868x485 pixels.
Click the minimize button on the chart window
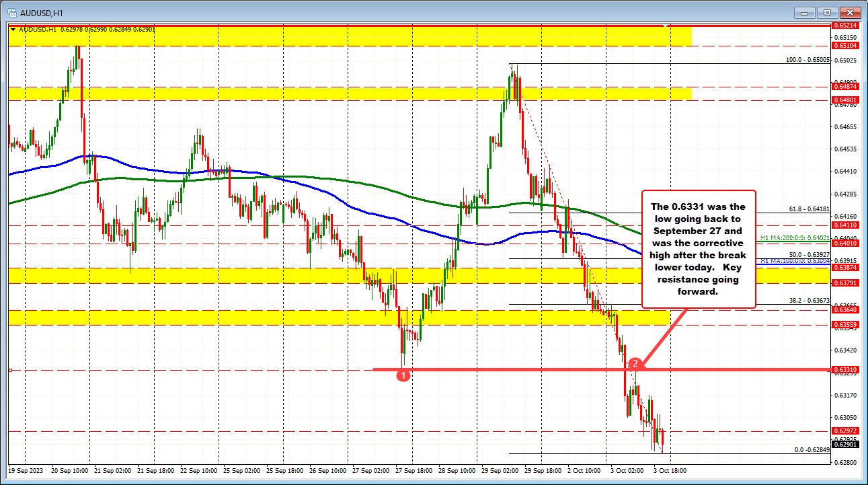(804, 12)
